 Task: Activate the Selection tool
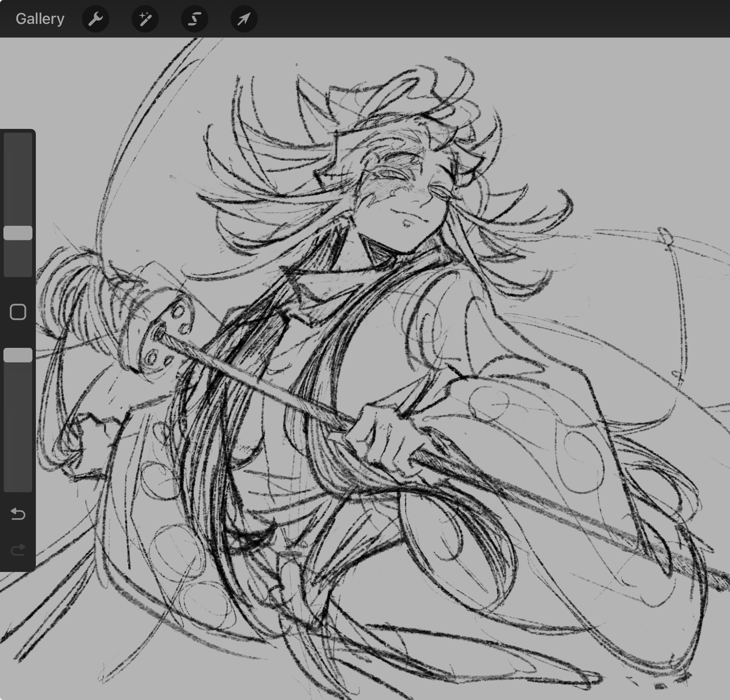195,19
